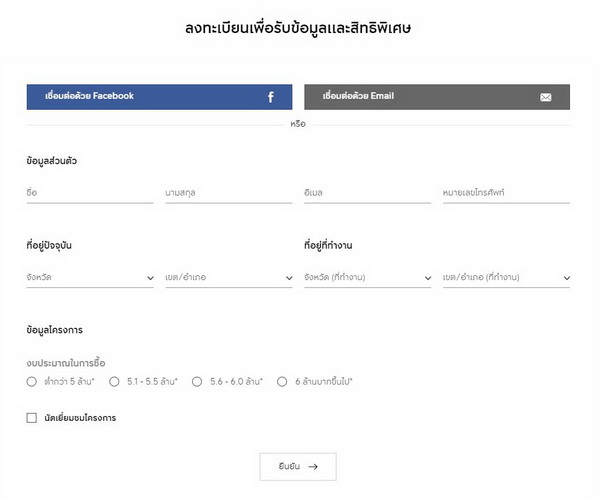Focus the หมายเลขโทรศัพท์ phone field
Screen dimensions: 600x502
tap(506, 192)
